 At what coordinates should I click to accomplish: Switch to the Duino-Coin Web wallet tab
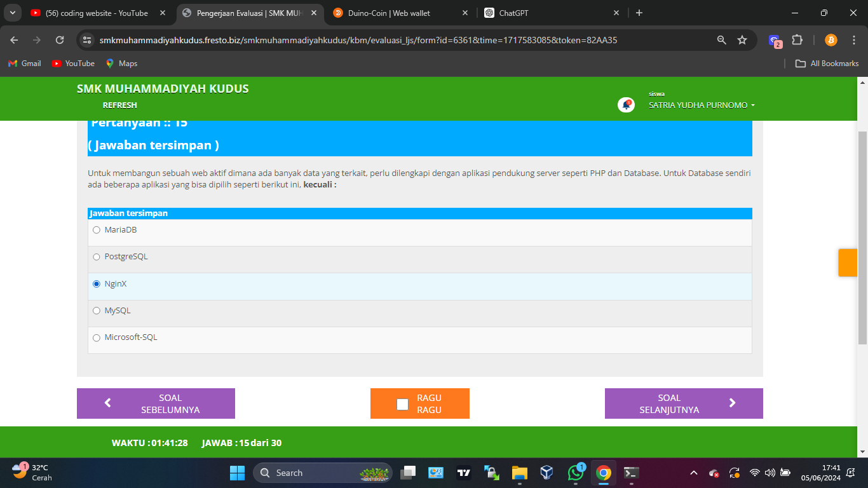click(400, 13)
